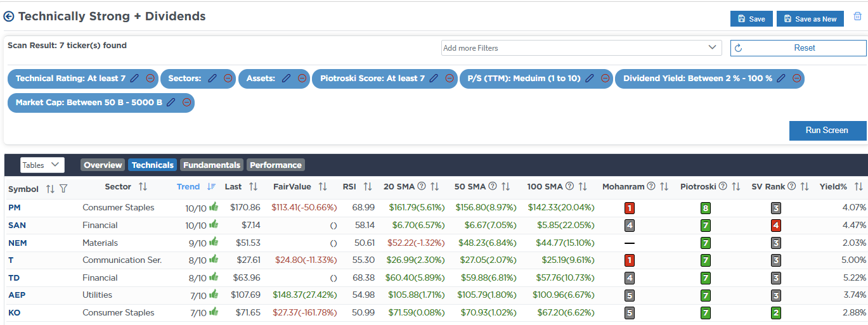Viewport: 868px width, 325px height.
Task: Remove the Technical Rating filter
Action: [x=150, y=79]
